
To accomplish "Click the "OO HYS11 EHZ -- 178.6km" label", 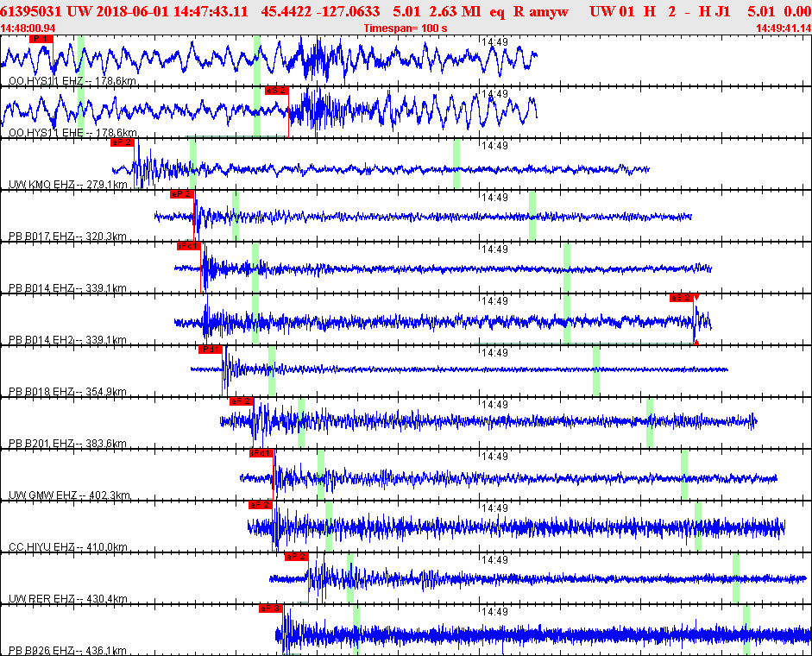I will point(72,81).
